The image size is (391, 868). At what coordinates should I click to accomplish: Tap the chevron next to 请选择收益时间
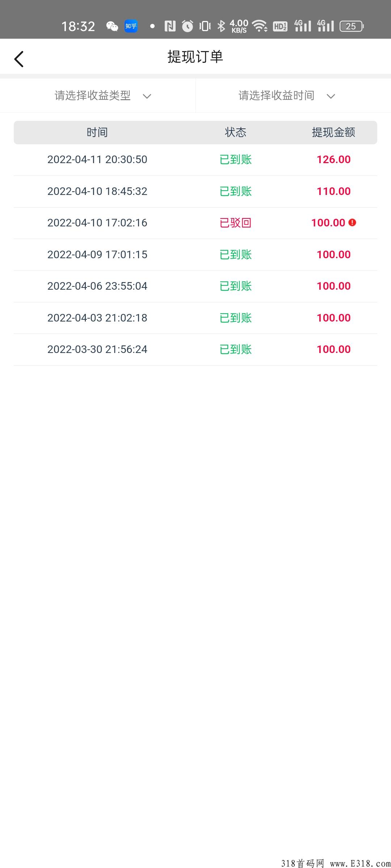tap(331, 96)
